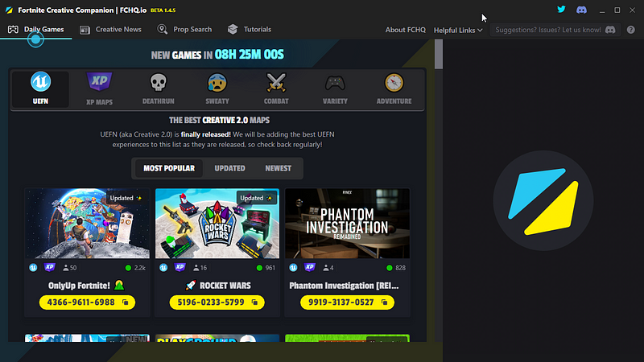Open the Prop Search tab
Image resolution: width=644 pixels, height=362 pixels.
184,30
